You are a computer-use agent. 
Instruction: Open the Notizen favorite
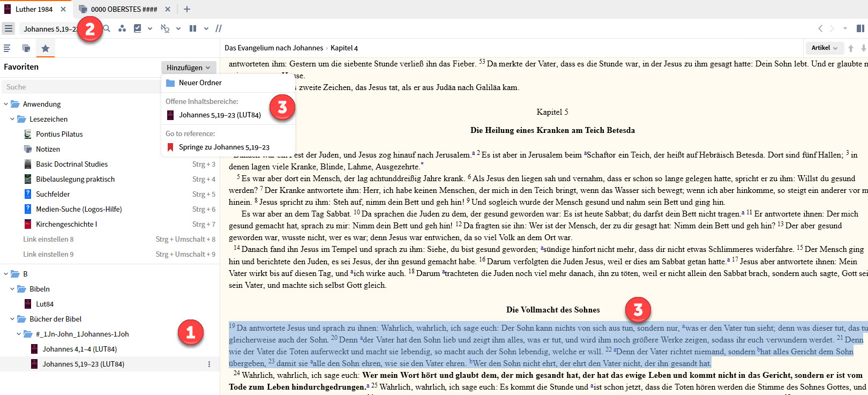coord(48,149)
